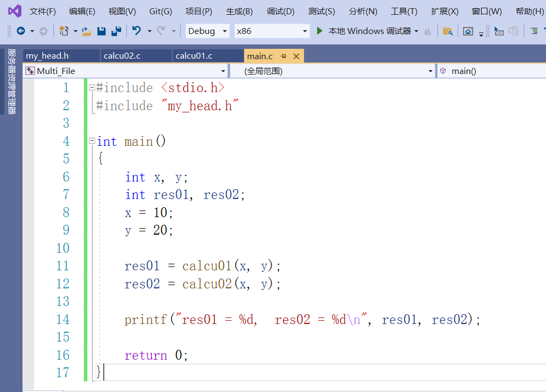This screenshot has height=392, width=546.
Task: Open the 编辑(E) menu
Action: click(x=82, y=12)
